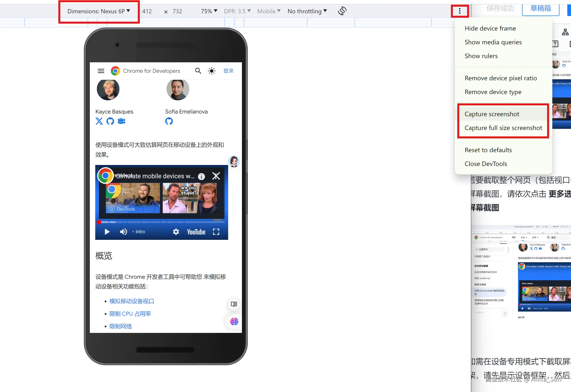Edit the viewport height field showing 732

click(x=177, y=11)
